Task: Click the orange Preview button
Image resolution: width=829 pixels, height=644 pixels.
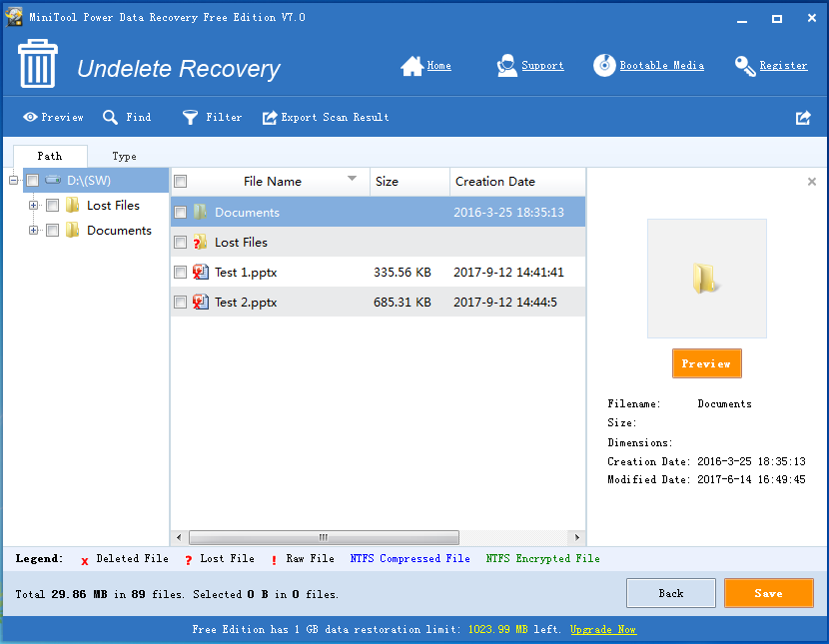Action: [706, 363]
